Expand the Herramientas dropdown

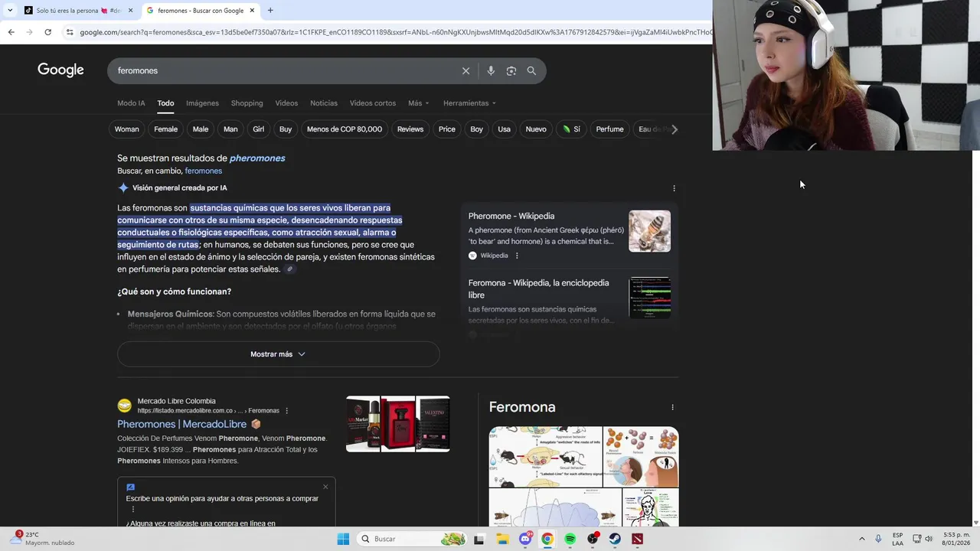tap(469, 103)
